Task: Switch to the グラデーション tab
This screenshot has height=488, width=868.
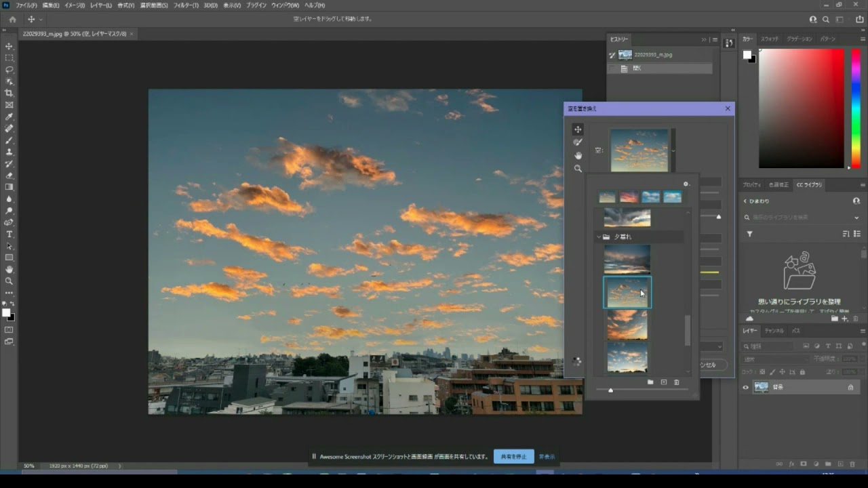Action: [800, 39]
